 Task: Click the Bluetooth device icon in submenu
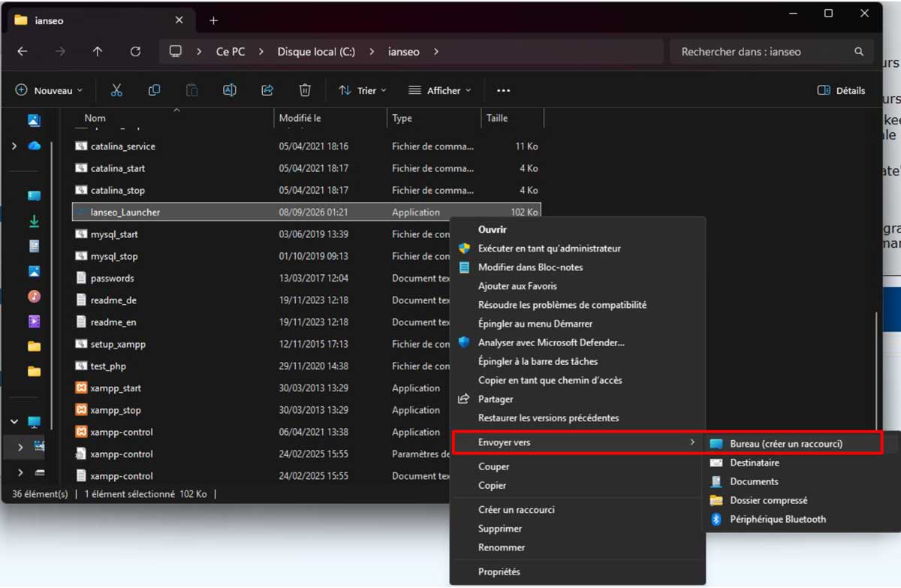pos(716,519)
